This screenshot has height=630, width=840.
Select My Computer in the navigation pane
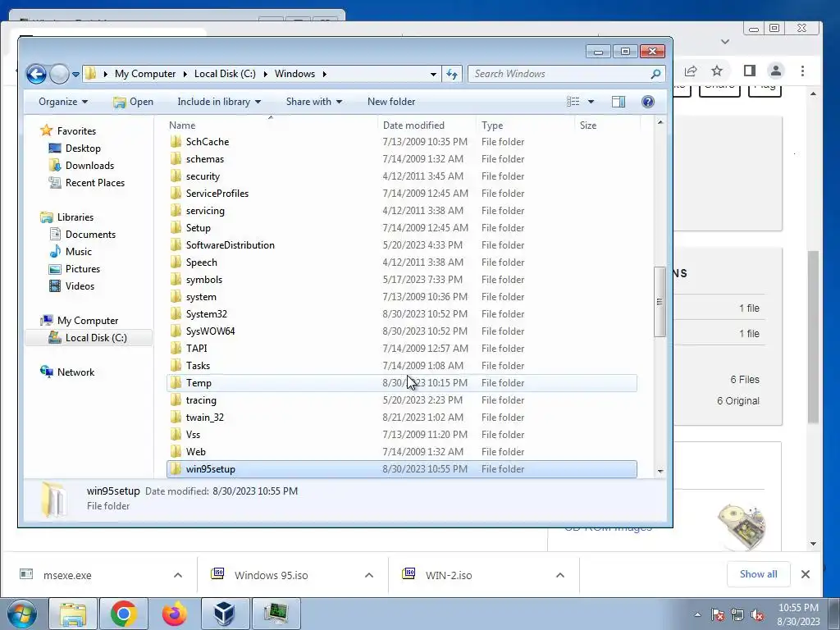(88, 321)
